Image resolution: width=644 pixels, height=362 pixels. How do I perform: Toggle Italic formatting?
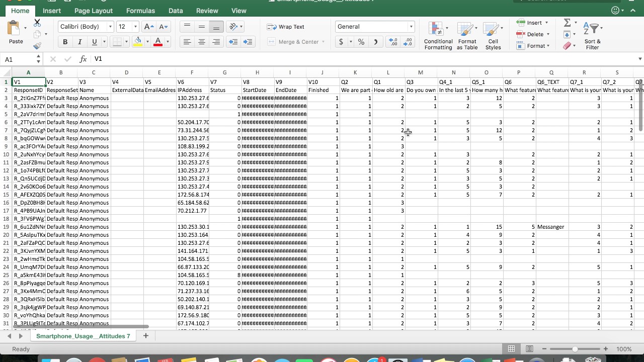pos(79,42)
